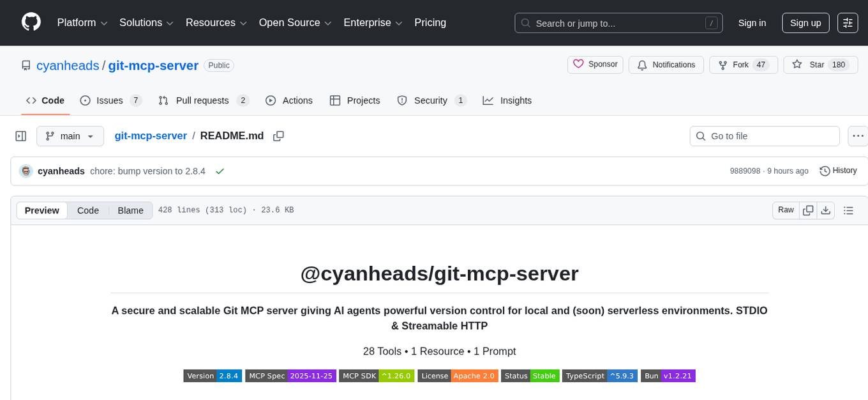Open appearance settings icon at top right
The image size is (868, 400).
click(x=848, y=22)
